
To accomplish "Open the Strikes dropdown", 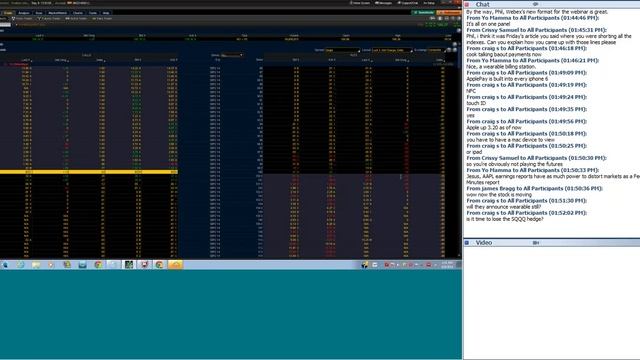I will [x=232, y=55].
